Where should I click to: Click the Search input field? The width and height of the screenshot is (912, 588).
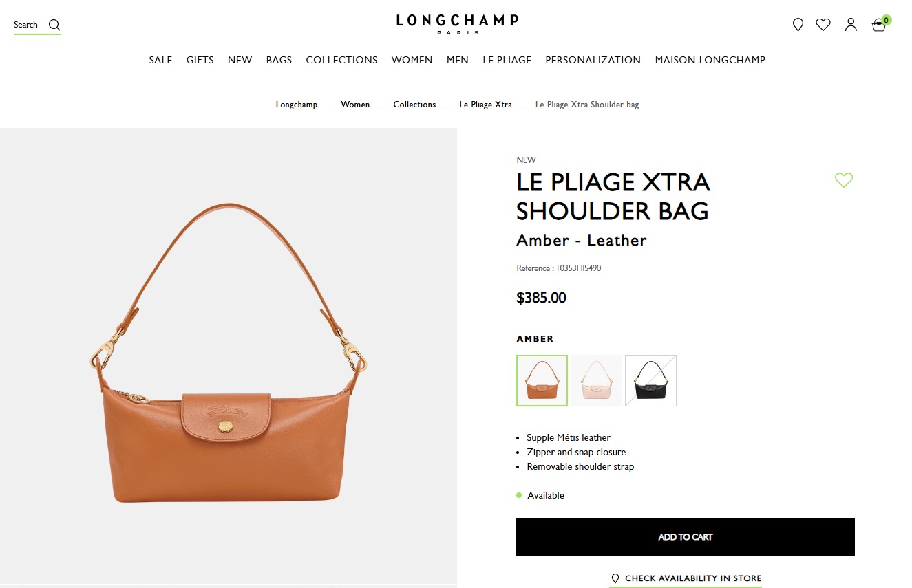point(37,25)
